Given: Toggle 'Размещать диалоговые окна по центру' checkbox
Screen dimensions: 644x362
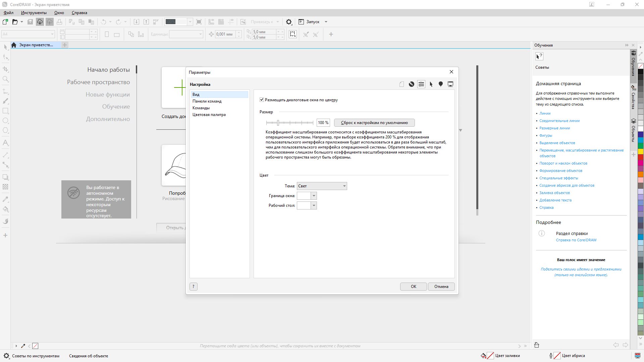Looking at the screenshot, I should 262,100.
